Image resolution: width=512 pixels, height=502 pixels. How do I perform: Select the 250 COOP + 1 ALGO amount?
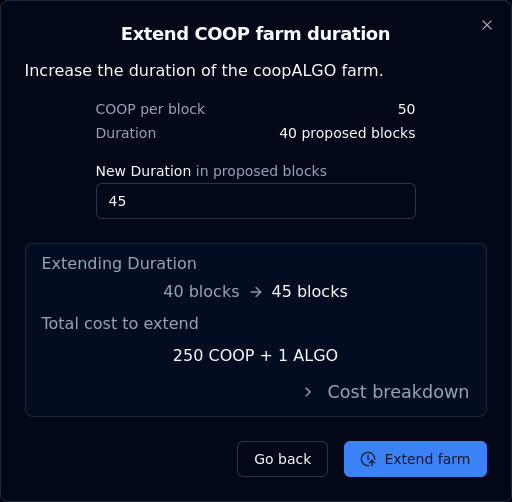click(x=255, y=355)
